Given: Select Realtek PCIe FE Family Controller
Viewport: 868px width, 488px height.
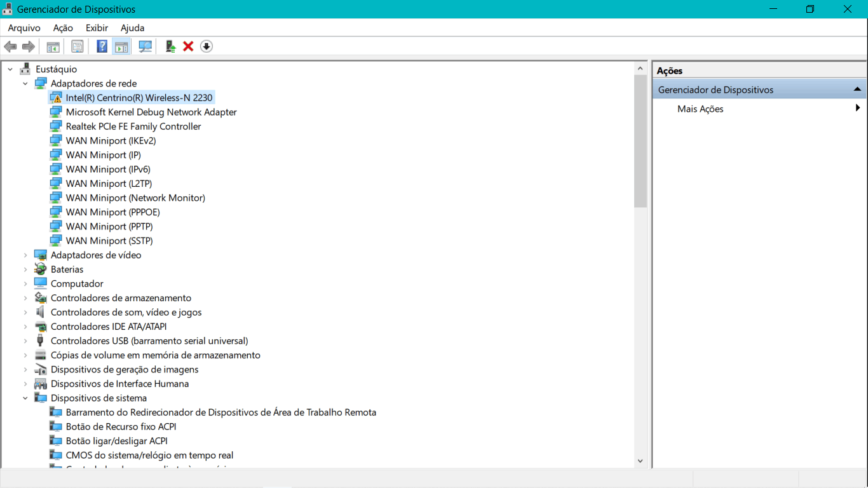Looking at the screenshot, I should [x=133, y=126].
